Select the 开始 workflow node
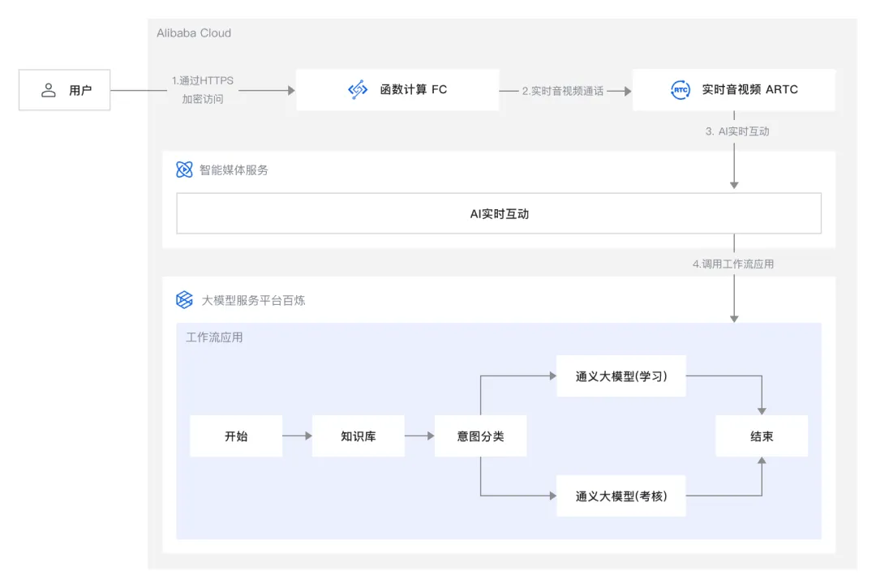 (x=236, y=436)
